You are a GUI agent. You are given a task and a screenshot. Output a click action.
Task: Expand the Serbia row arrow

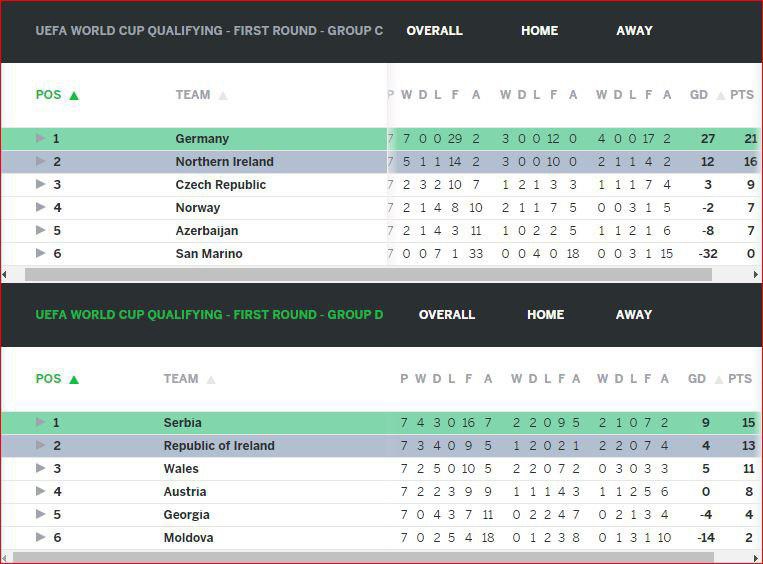(x=41, y=423)
